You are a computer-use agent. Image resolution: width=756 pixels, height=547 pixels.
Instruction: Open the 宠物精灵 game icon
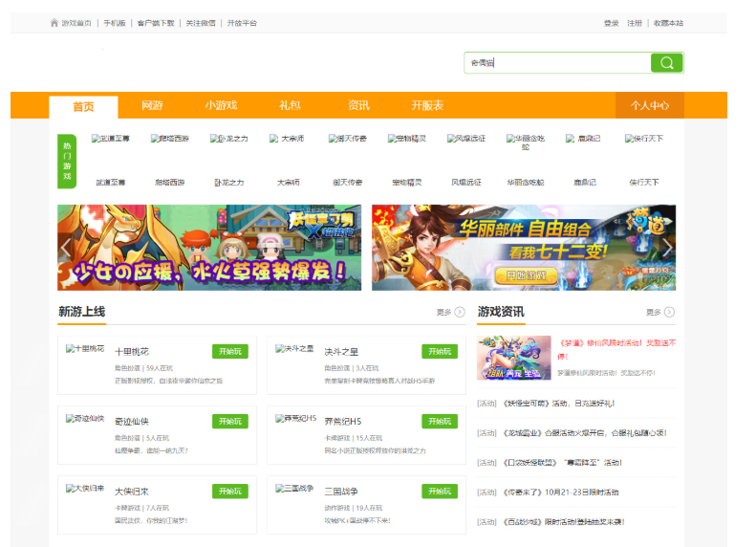click(406, 140)
